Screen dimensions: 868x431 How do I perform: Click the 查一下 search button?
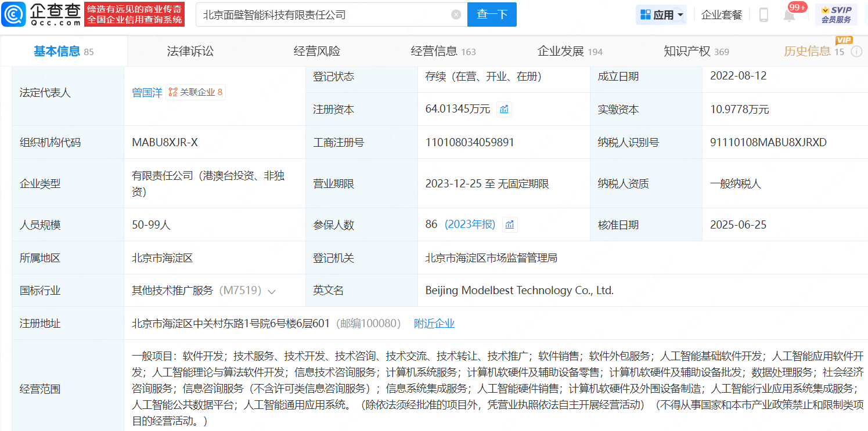click(x=492, y=15)
